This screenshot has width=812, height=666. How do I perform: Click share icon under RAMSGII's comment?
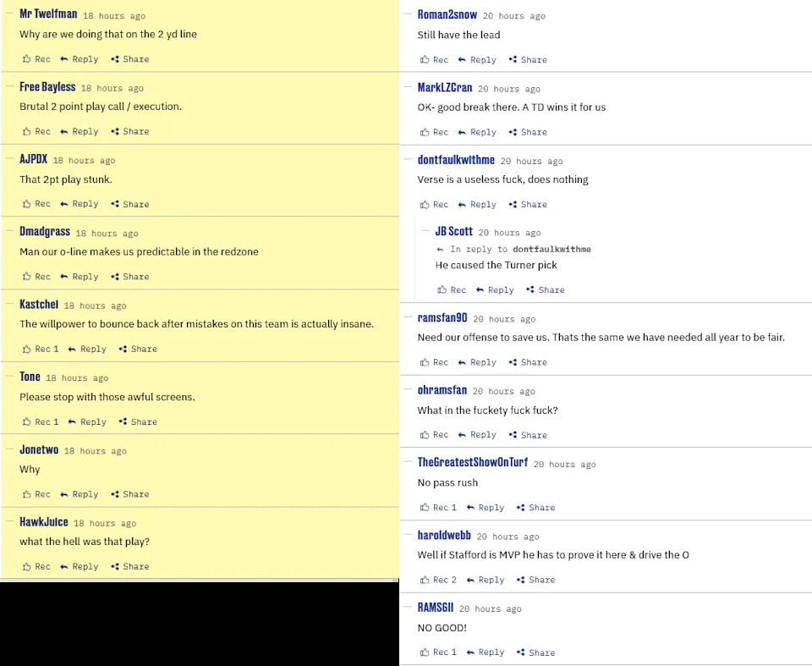tap(521, 652)
